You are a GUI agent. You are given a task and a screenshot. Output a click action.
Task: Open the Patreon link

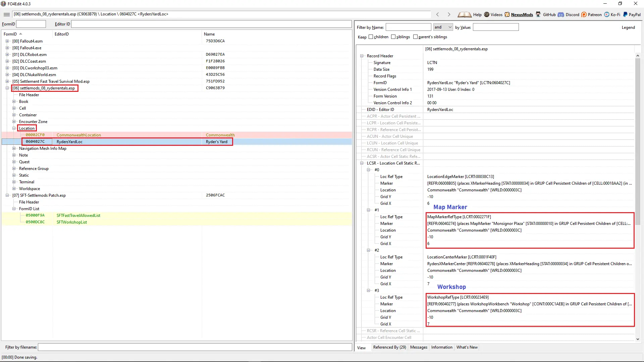click(591, 14)
